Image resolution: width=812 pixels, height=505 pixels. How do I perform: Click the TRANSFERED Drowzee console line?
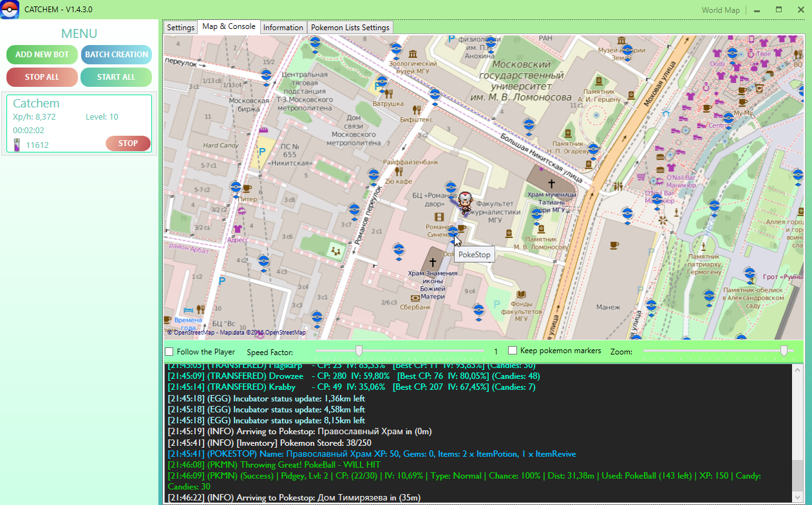354,376
